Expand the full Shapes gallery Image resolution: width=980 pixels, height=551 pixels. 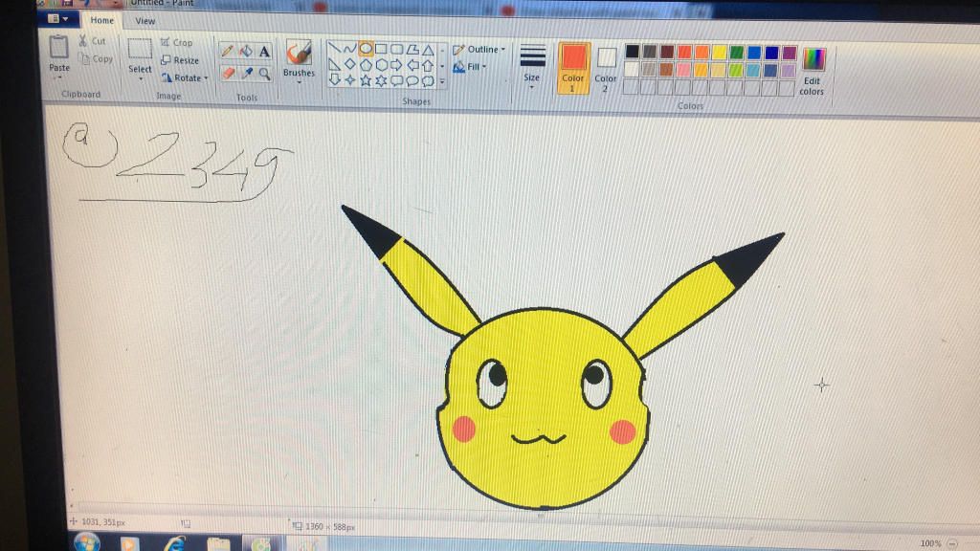(x=442, y=82)
